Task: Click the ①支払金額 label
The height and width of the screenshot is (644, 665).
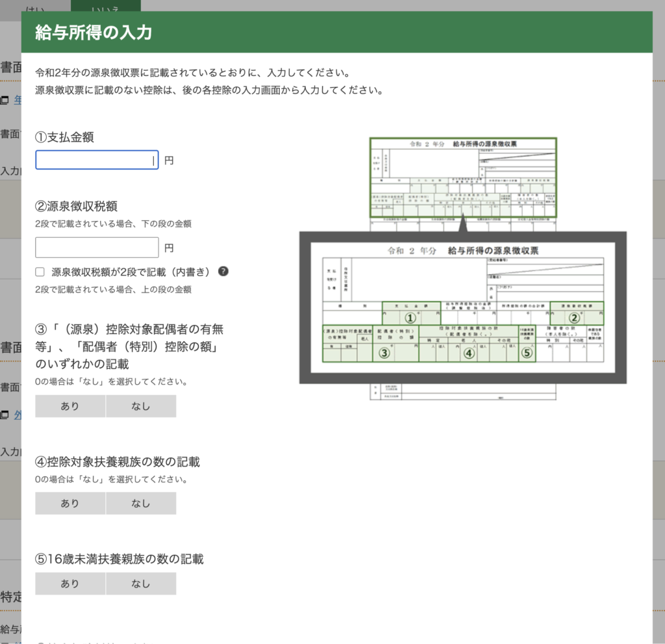Action: [x=64, y=137]
